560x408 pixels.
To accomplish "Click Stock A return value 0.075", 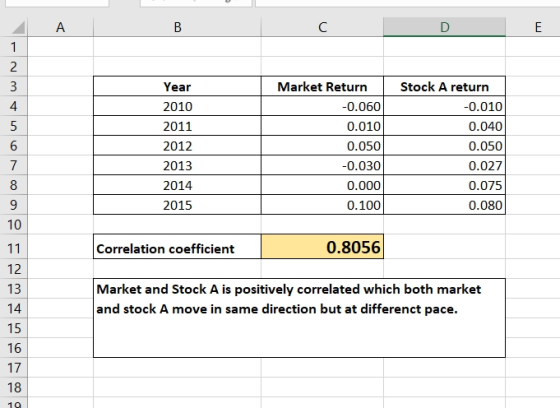I will point(444,185).
